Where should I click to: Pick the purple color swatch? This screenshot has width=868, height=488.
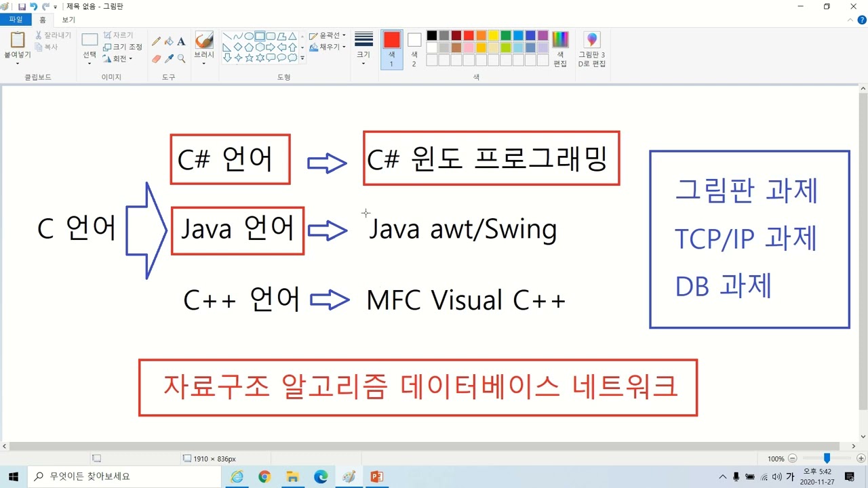542,35
